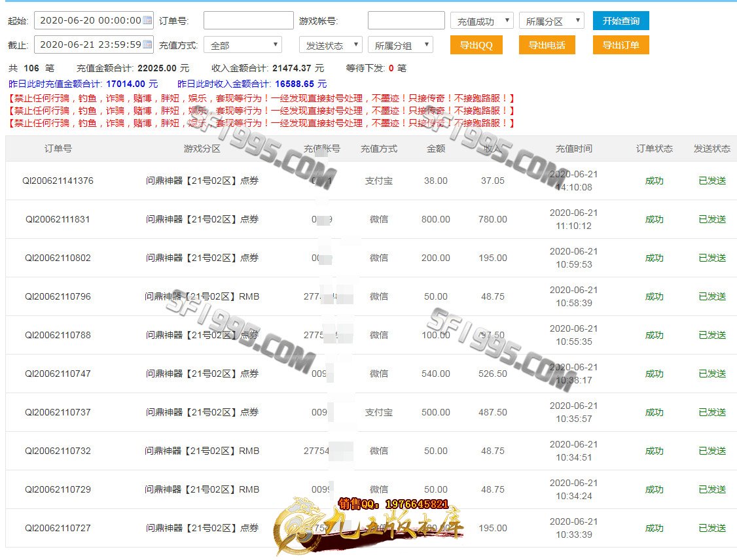Select order row QI200621141376
The width and height of the screenshot is (737, 560).
point(58,181)
